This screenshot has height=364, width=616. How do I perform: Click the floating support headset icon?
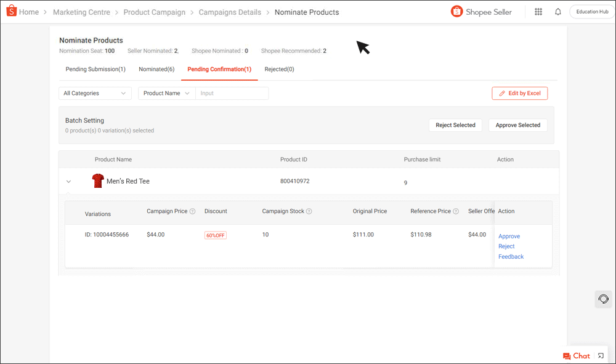click(603, 299)
